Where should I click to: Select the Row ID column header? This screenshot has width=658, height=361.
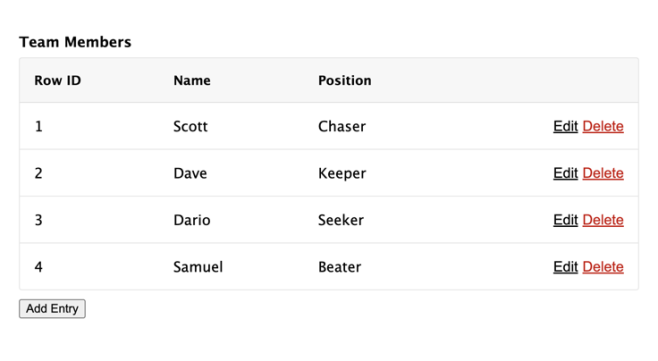coord(58,80)
